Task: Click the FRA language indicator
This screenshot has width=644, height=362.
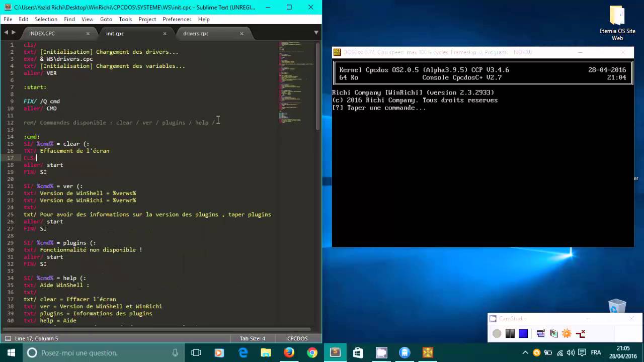Action: click(x=596, y=352)
